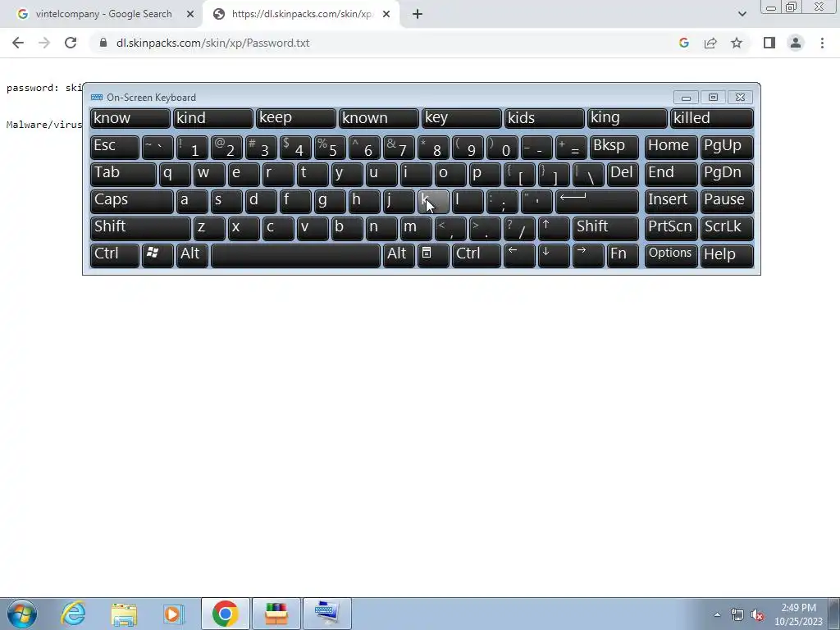Open the Chrome profile avatar

[796, 43]
